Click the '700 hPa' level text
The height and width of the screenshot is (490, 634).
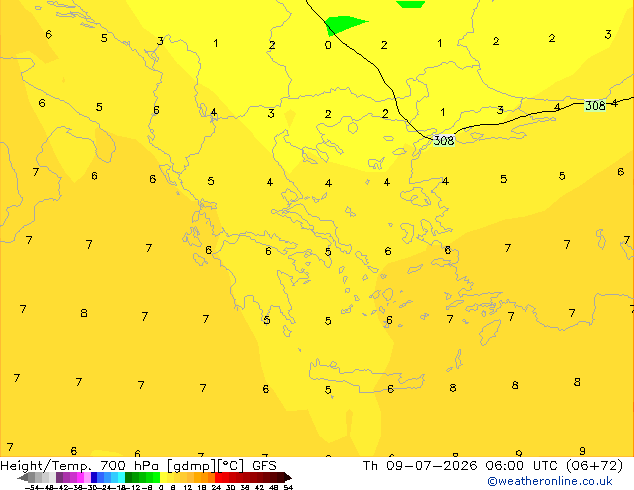pos(129,466)
